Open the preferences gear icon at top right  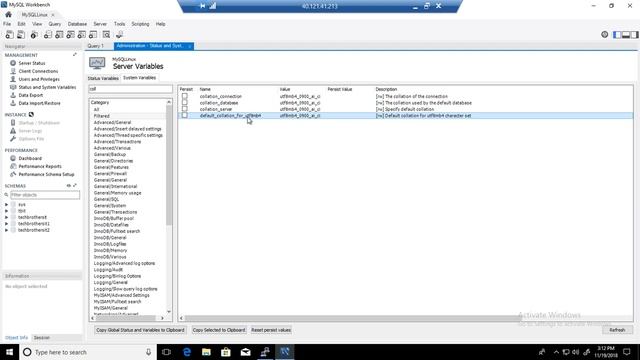click(x=604, y=35)
